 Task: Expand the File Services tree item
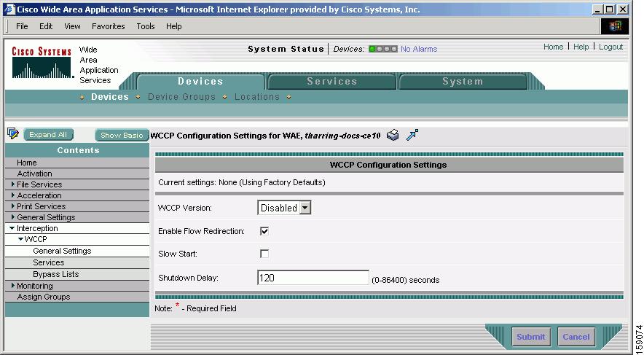[x=13, y=184]
